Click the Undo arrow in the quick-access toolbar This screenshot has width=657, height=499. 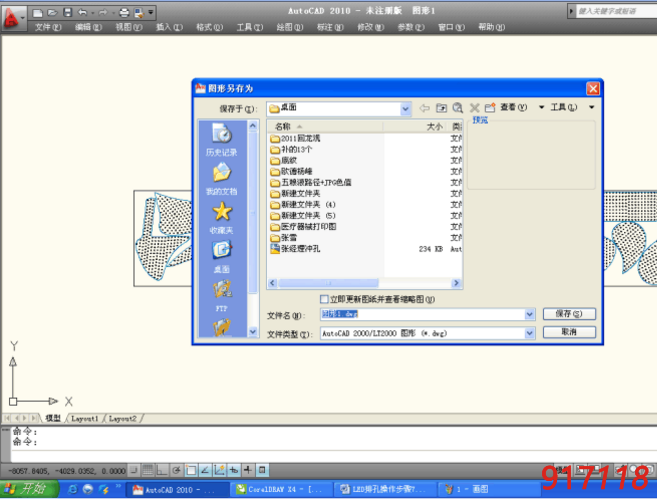82,13
